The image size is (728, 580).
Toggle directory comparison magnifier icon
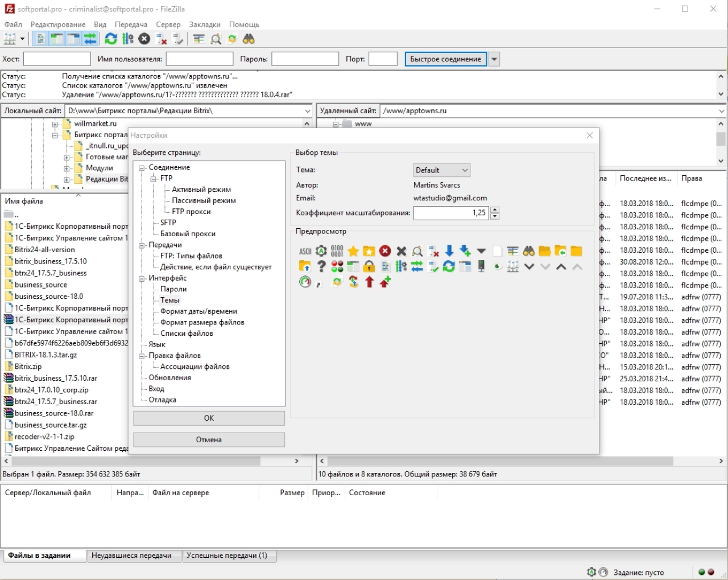(x=216, y=39)
